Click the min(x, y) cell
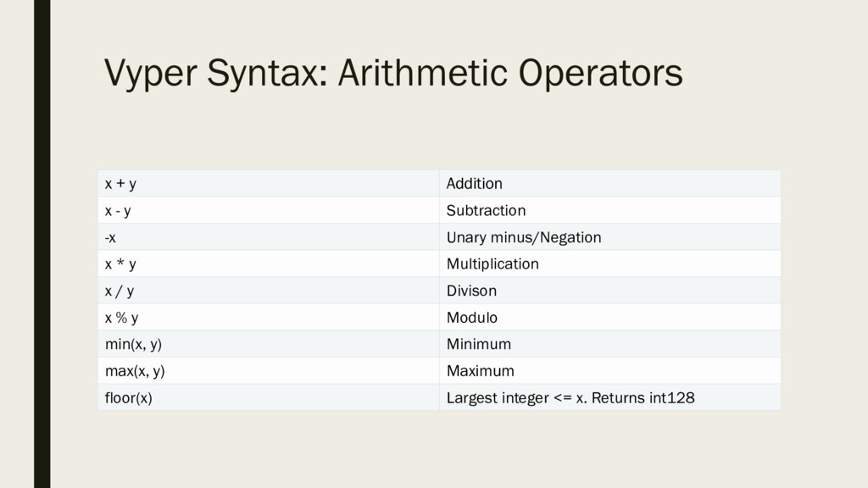Image resolution: width=868 pixels, height=488 pixels. (269, 344)
